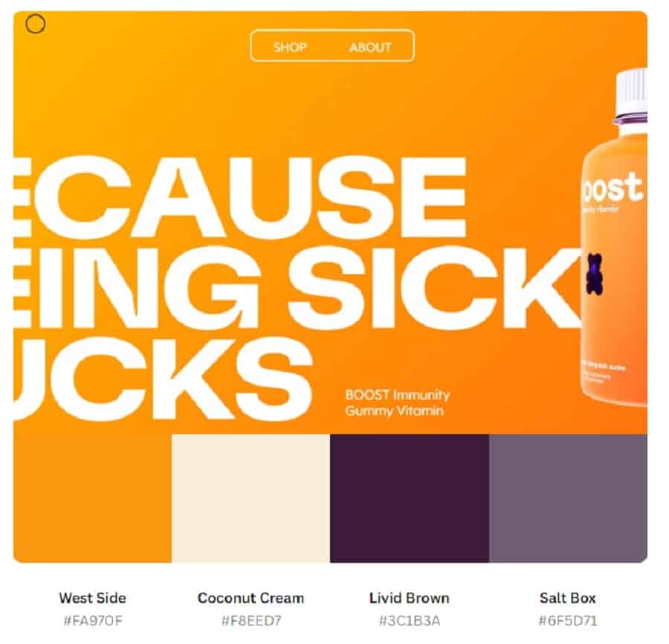Select the white bottle cap
This screenshot has height=644, width=669.
pos(632,91)
